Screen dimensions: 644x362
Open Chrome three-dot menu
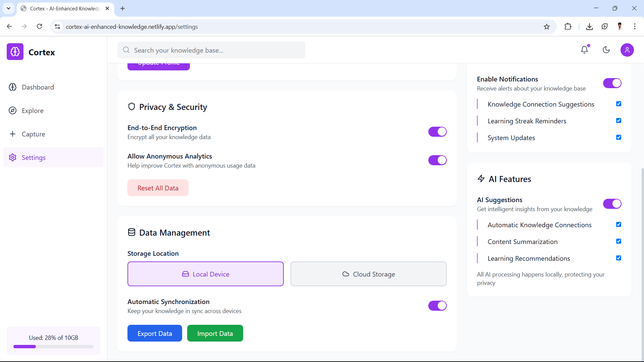(x=635, y=26)
